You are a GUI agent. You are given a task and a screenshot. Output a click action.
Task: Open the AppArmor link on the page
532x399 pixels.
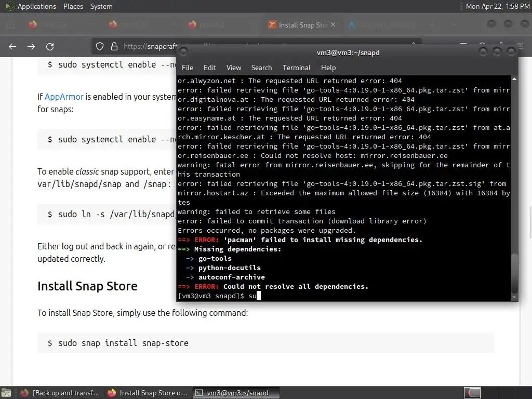pyautogui.click(x=64, y=97)
